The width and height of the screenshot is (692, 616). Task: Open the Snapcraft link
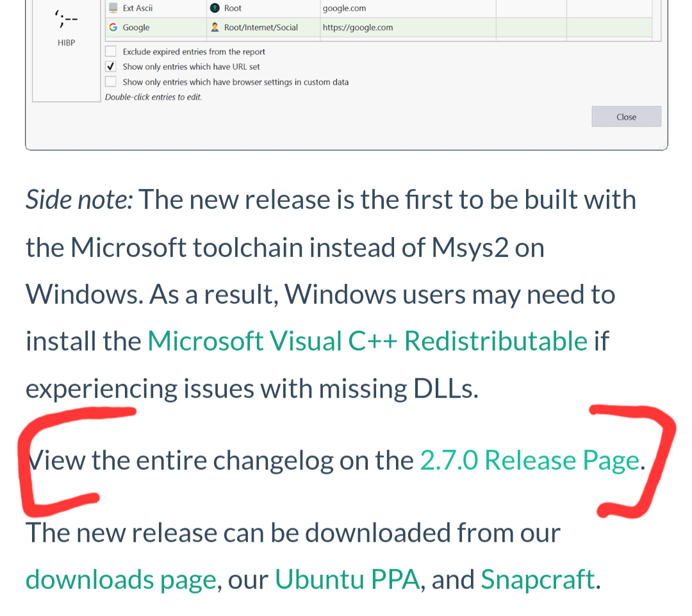coord(537,579)
